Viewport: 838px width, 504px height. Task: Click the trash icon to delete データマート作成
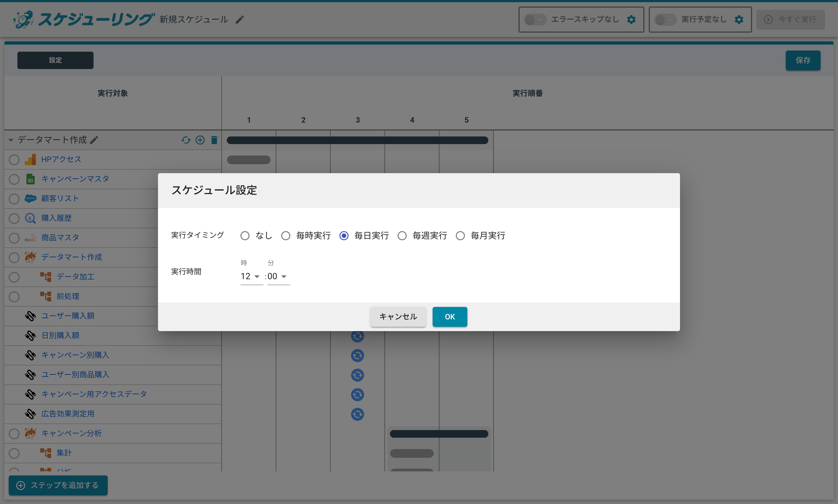[x=214, y=140]
